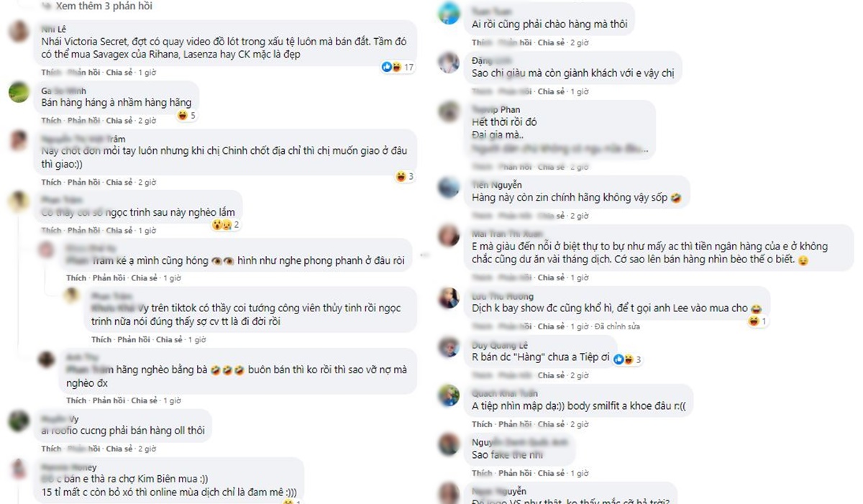Like 'A tiệp nhìn mập dạ' comment
Image resolution: width=863 pixels, height=504 pixels.
pos(483,424)
